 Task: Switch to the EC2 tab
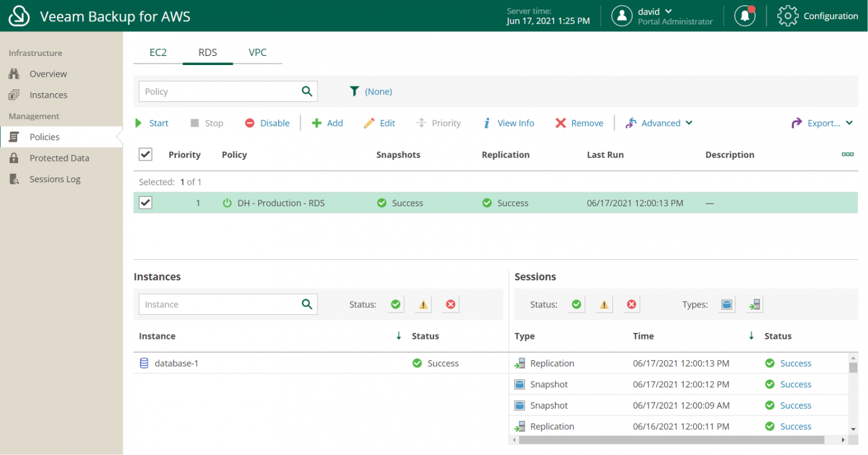[x=158, y=53]
